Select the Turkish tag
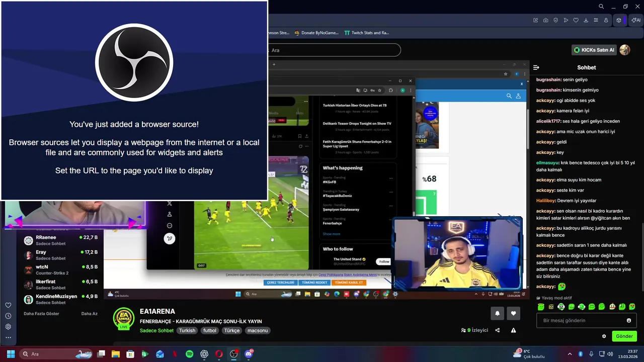Screen dimensions: 644x362 pos(187,330)
